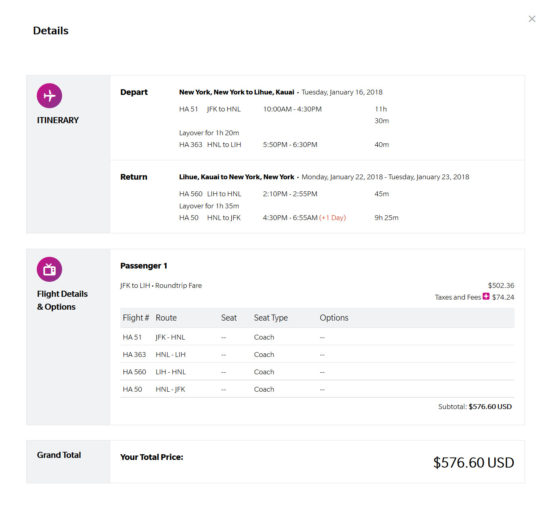Expand Taxes and Fees plus icon
This screenshot has height=514, width=550.
coord(486,296)
